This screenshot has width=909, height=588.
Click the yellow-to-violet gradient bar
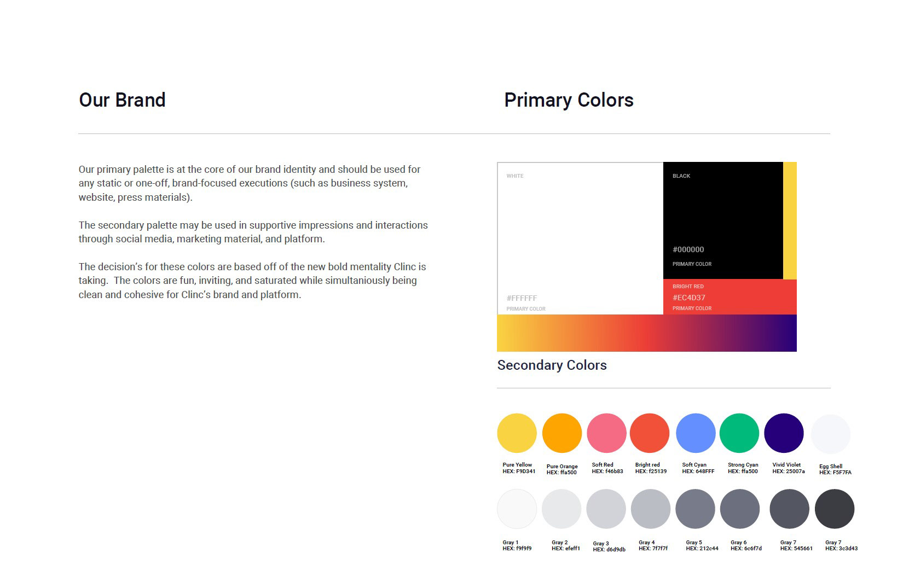click(x=647, y=333)
